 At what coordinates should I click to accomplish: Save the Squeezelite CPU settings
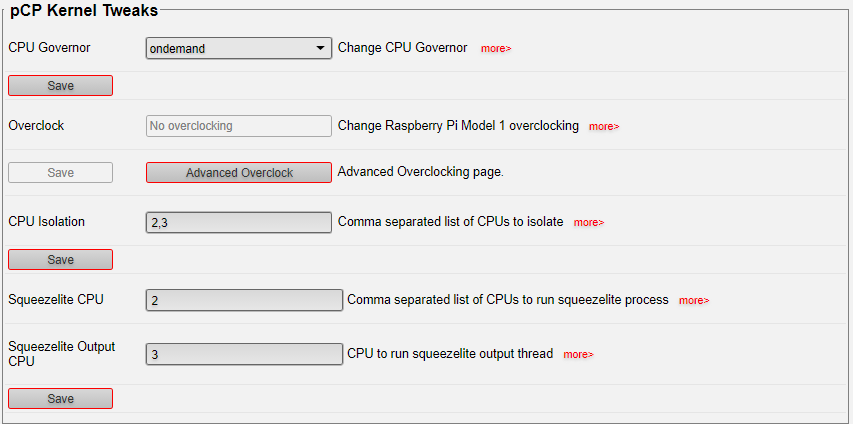(60, 399)
